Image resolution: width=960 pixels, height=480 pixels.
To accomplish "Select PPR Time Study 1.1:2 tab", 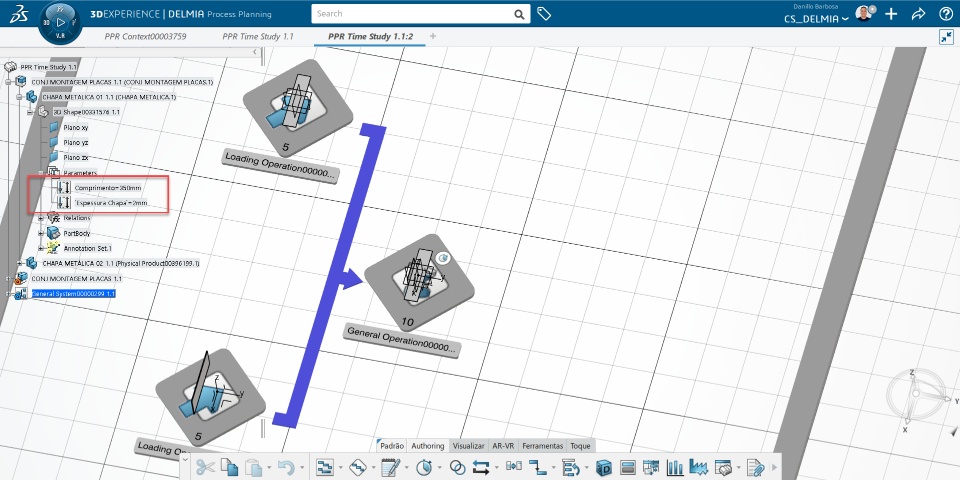I will (370, 37).
